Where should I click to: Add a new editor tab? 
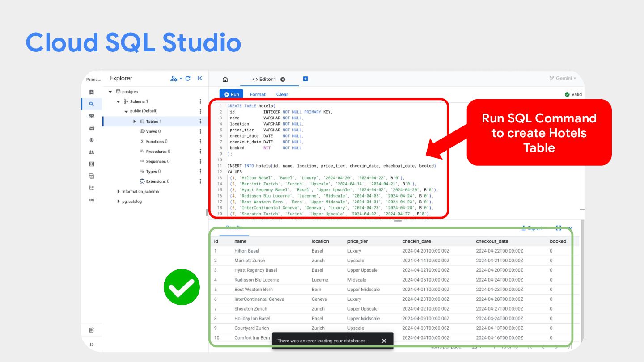pyautogui.click(x=305, y=79)
